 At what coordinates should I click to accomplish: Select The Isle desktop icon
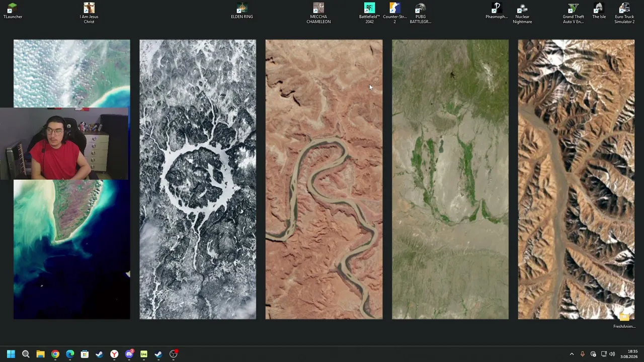599,11
